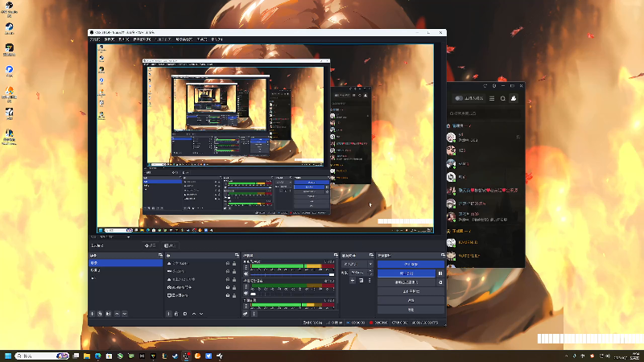
Task: Open virtual camera settings gear in Controls
Action: [x=440, y=282]
